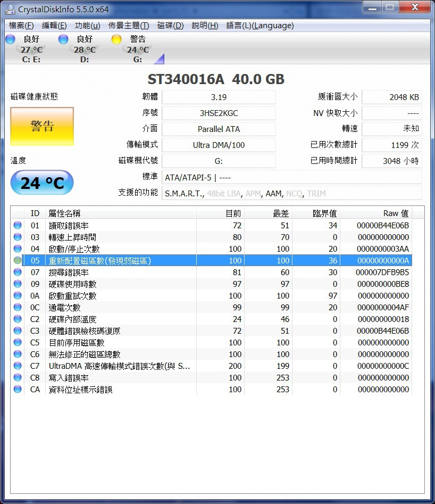Viewport: 435px width, 504px height.
Task: Select the 無法修正的磁區總數 attribute name
Action: coord(85,354)
